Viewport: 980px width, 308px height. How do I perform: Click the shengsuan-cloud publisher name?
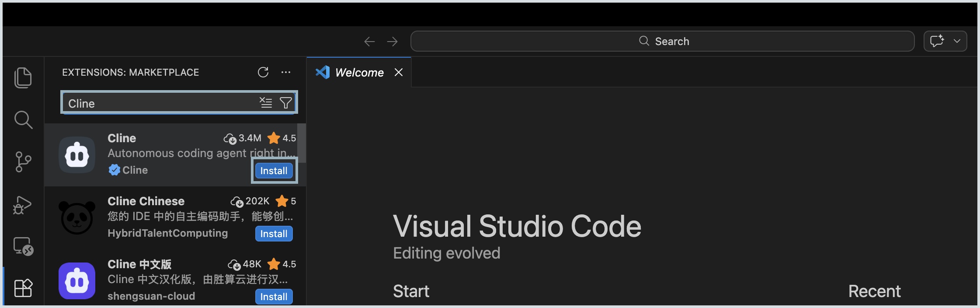151,296
